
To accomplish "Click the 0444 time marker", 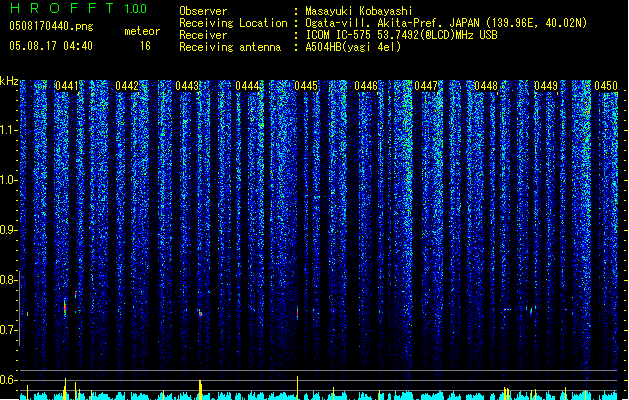I will tap(247, 86).
